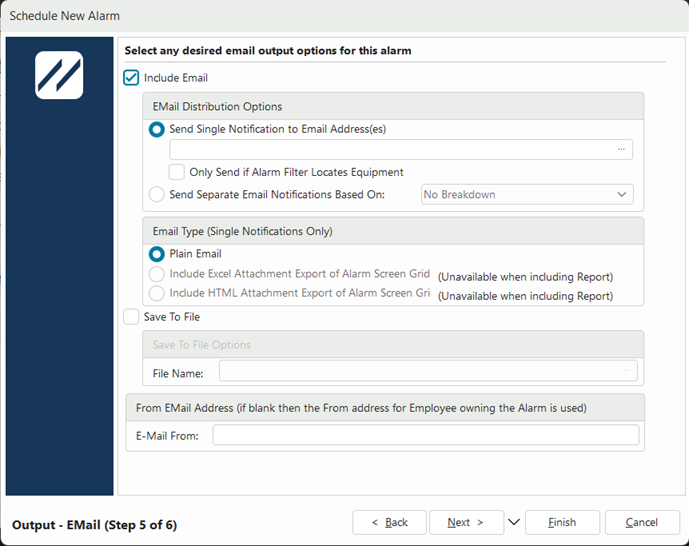Click the Output - EMail (Step 5 of 6) label

click(x=94, y=524)
